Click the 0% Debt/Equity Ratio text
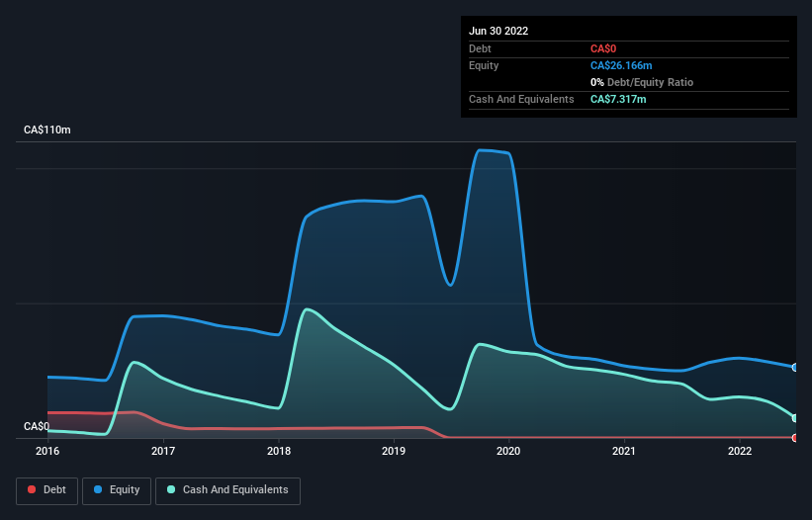Image resolution: width=812 pixels, height=520 pixels. click(642, 82)
